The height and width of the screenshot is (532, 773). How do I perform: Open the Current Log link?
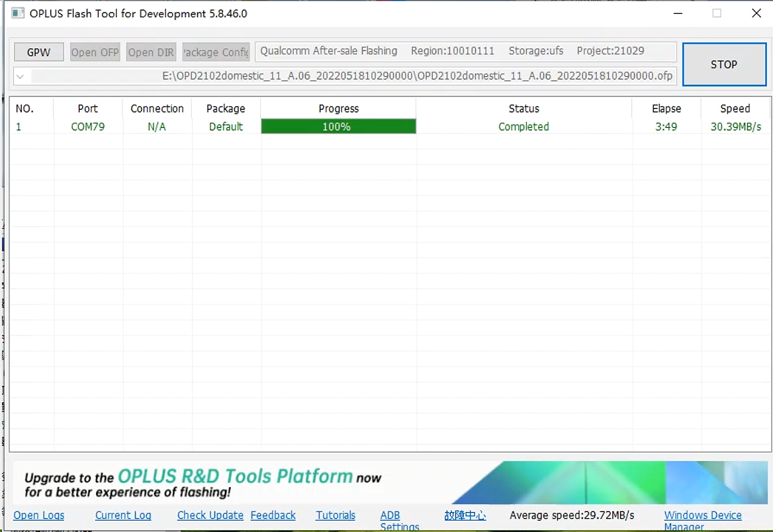(123, 515)
